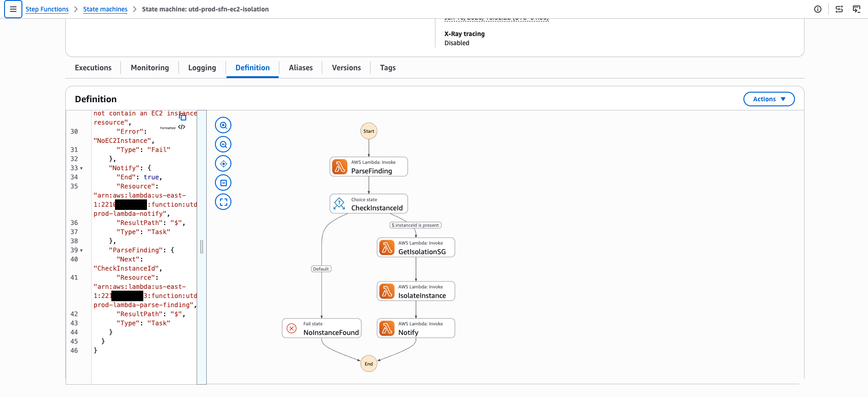Screen dimensions: 868x397
Task: Click line number 46 in the gutter
Action: point(74,350)
